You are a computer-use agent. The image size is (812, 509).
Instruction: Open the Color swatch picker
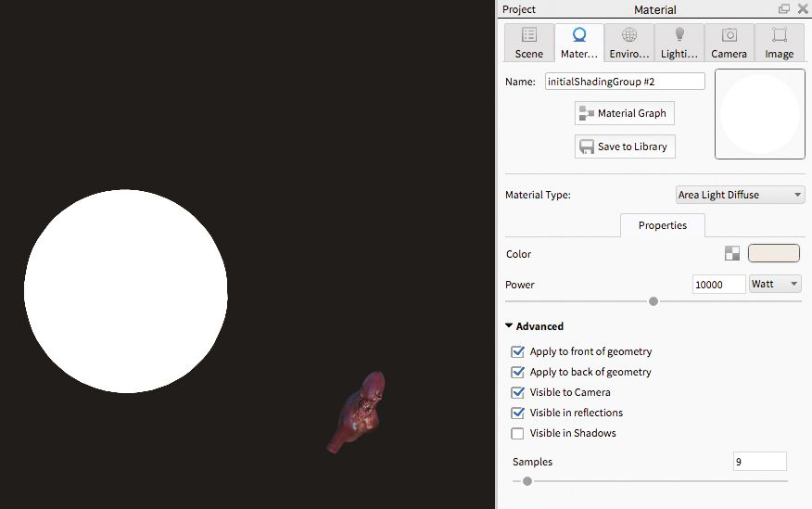click(x=774, y=253)
